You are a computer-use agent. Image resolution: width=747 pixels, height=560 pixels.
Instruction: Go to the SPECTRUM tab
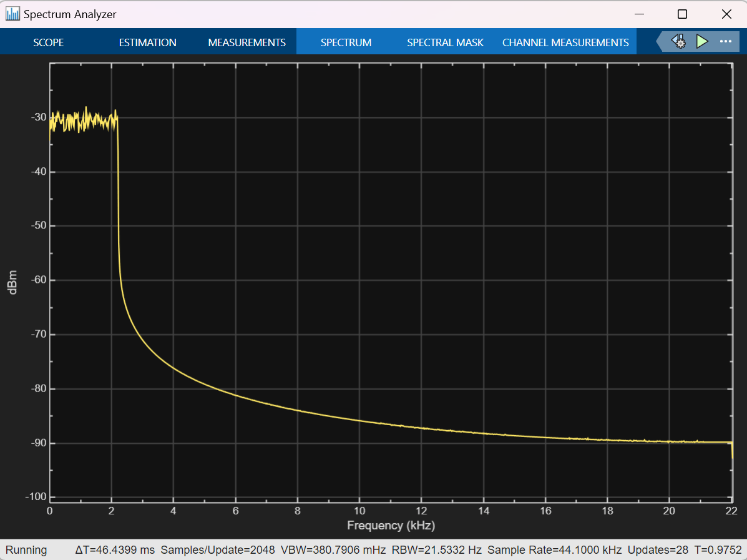tap(346, 42)
